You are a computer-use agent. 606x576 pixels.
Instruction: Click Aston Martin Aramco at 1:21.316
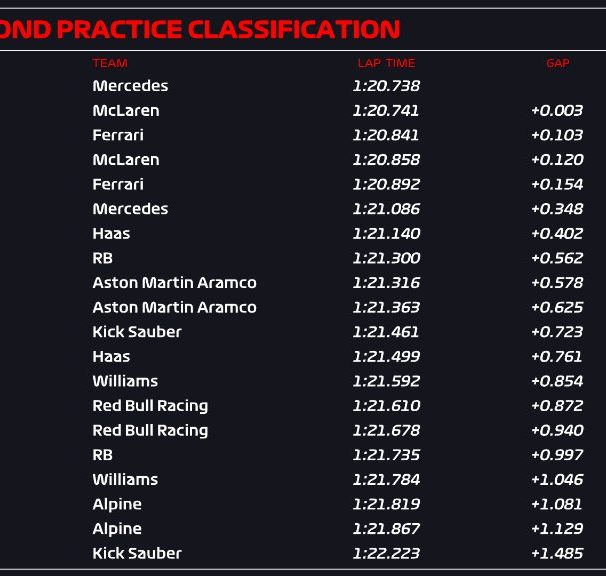(174, 283)
